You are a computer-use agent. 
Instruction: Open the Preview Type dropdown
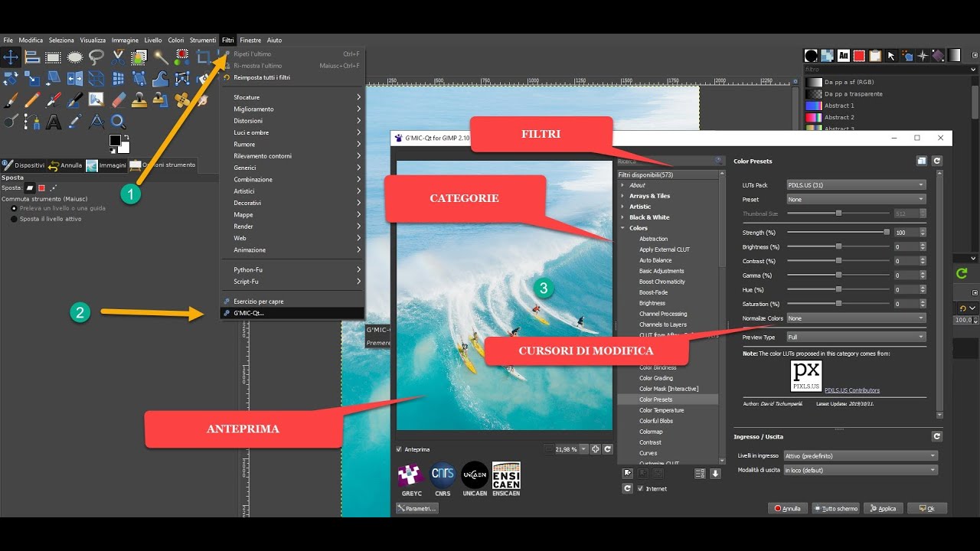point(856,337)
